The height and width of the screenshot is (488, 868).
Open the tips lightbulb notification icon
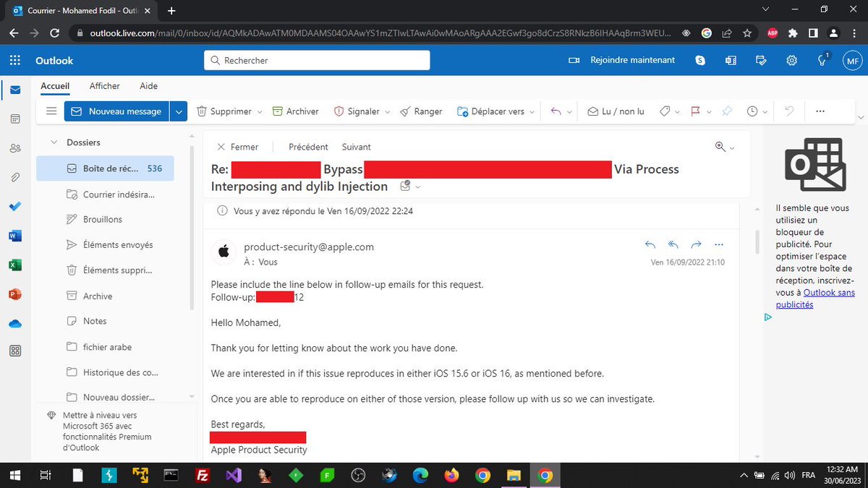(x=822, y=61)
